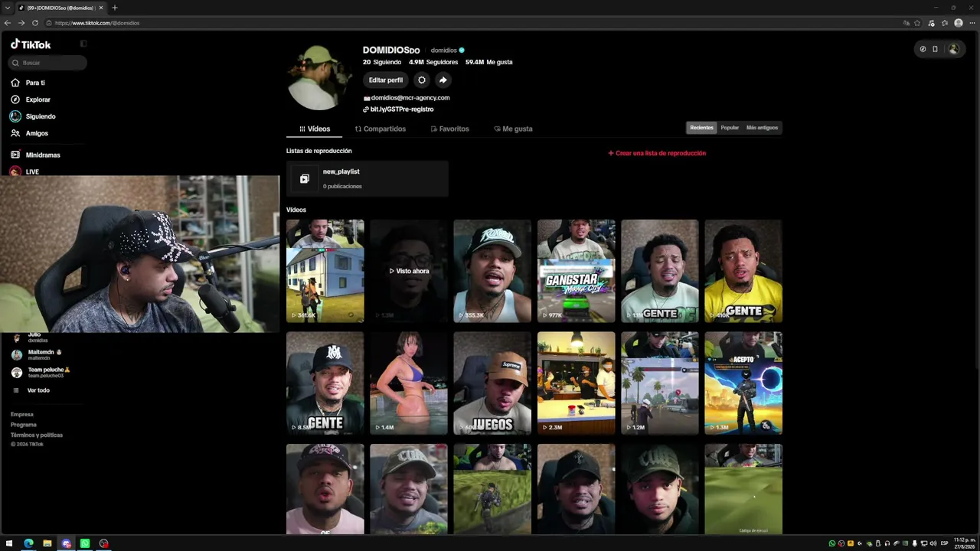Reload the page with the refresh icon
The image size is (980, 551).
coord(35,23)
